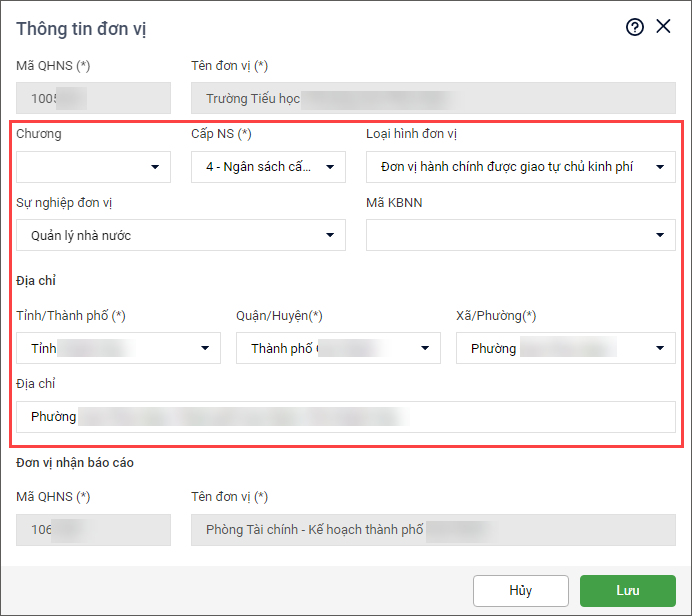This screenshot has width=692, height=616.
Task: Click the Địa chỉ address text field
Action: coord(346,417)
